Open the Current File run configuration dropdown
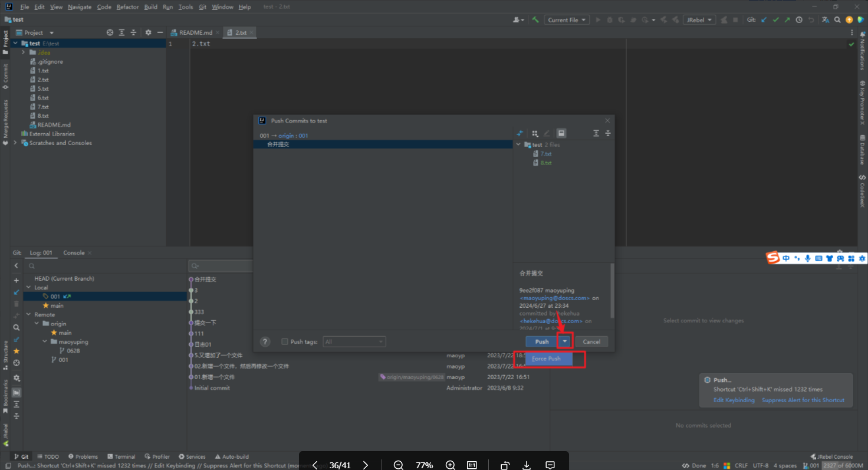Viewport: 868px width, 470px height. 567,19
